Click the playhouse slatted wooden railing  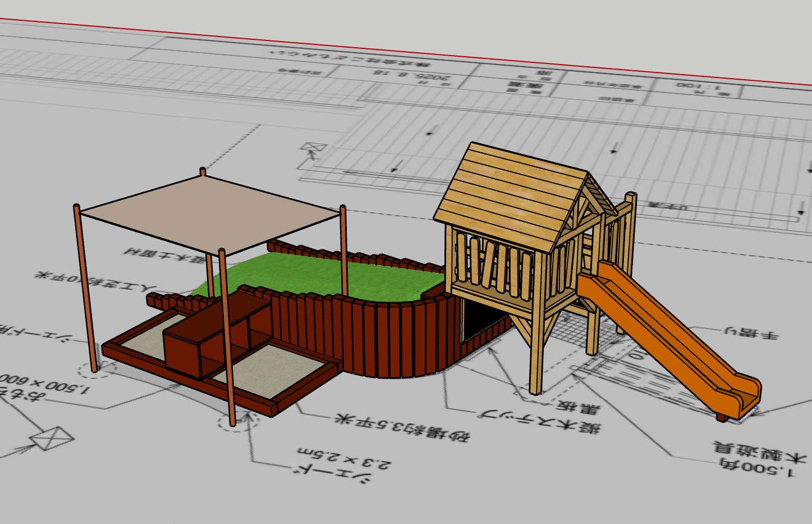pyautogui.click(x=494, y=264)
